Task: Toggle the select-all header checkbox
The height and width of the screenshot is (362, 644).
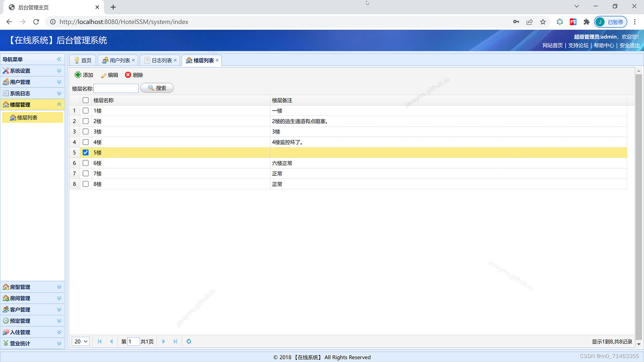Action: (x=86, y=100)
